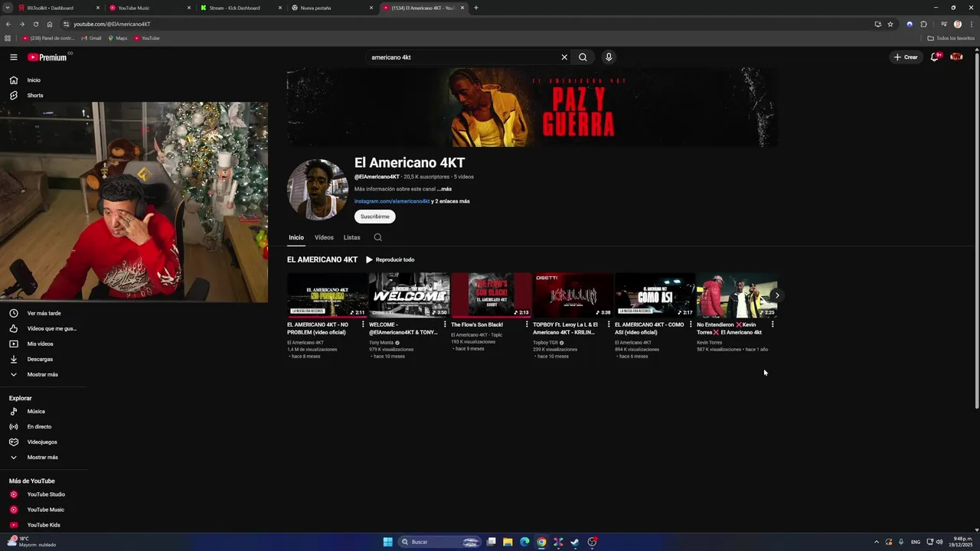
Task: Switch to Stream - Kick Dashboard tab
Action: point(240,8)
